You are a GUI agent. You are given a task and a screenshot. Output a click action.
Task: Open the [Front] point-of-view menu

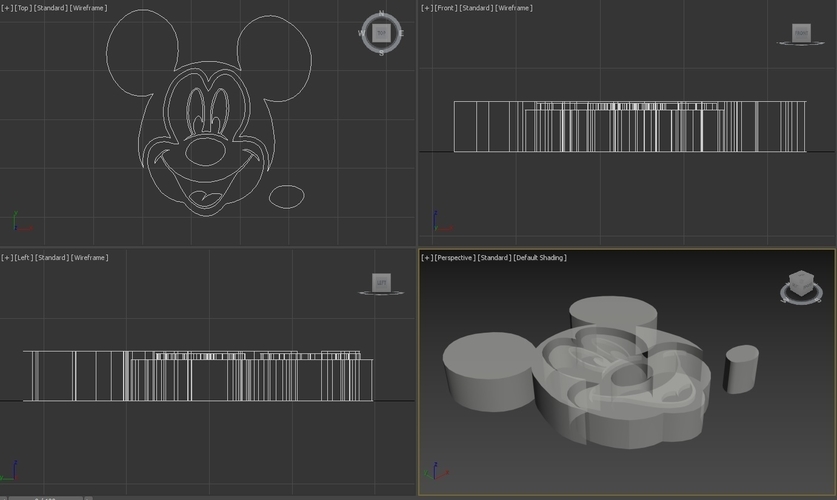click(446, 8)
